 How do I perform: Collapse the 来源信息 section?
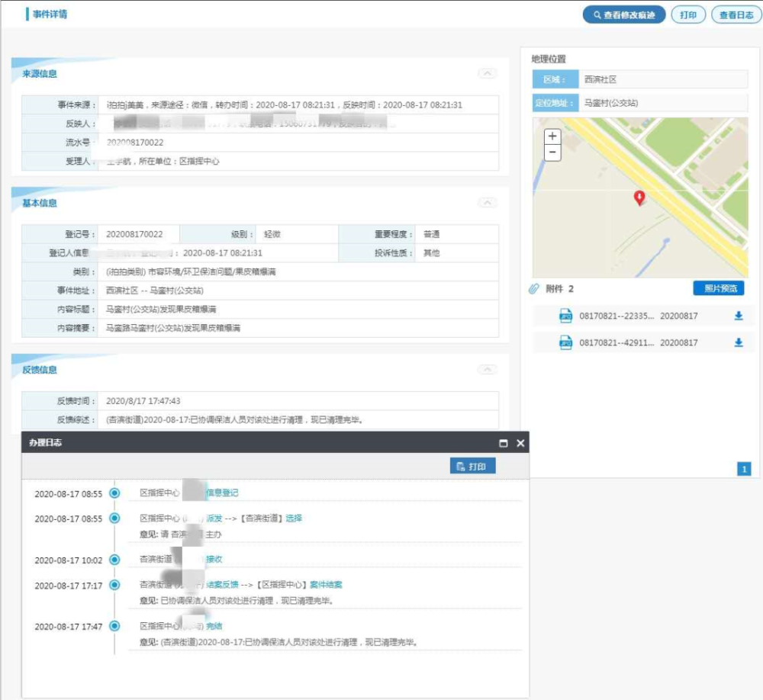487,73
